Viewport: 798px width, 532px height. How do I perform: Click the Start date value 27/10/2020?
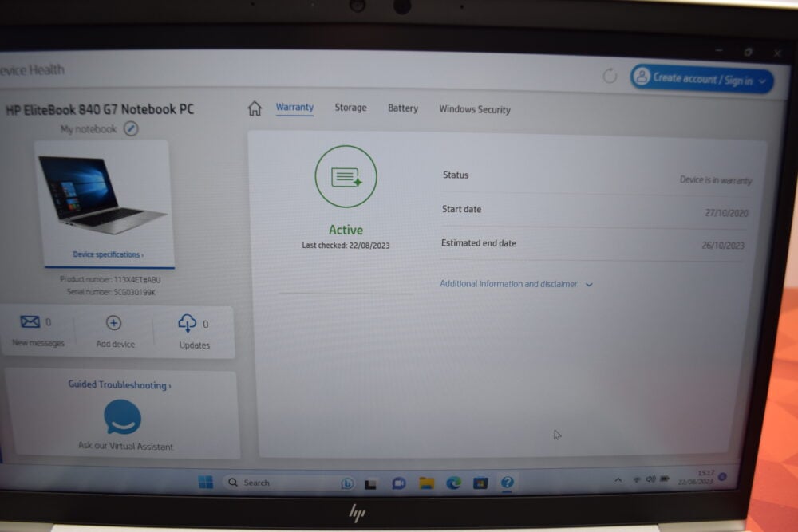[x=726, y=213]
